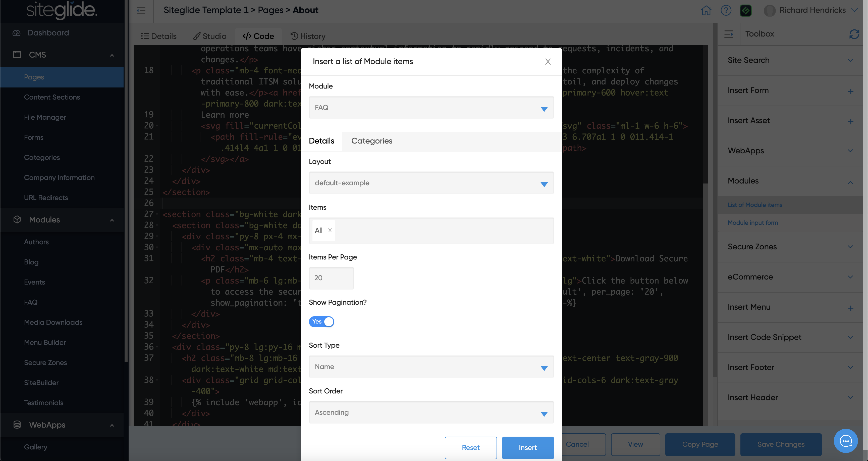The image size is (868, 461).
Task: Switch to the History tab
Action: click(x=308, y=36)
